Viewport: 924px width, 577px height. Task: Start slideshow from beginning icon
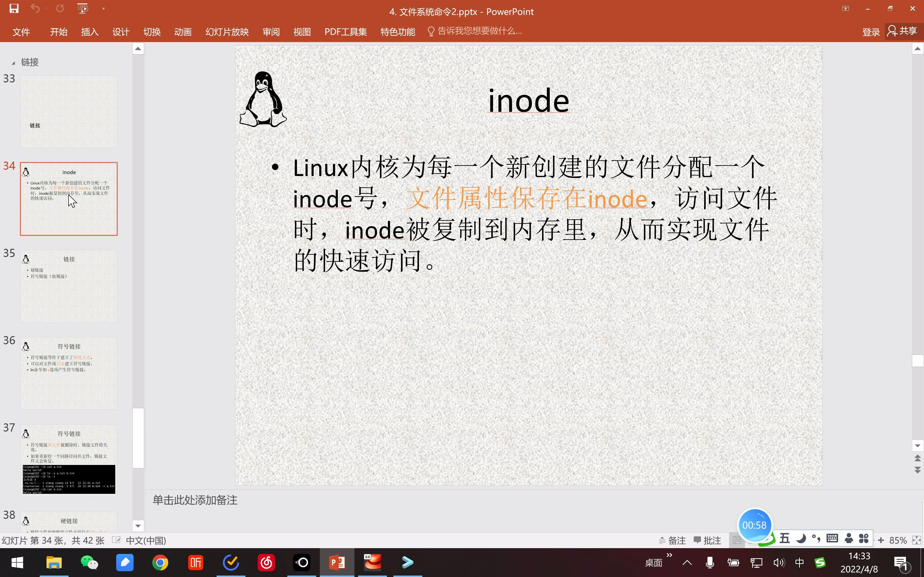click(x=83, y=8)
